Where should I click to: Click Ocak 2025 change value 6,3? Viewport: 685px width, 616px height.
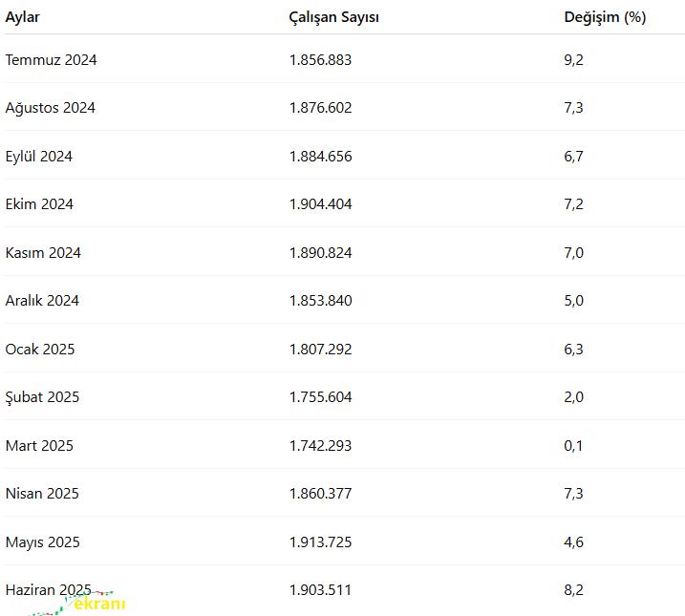[x=573, y=350]
